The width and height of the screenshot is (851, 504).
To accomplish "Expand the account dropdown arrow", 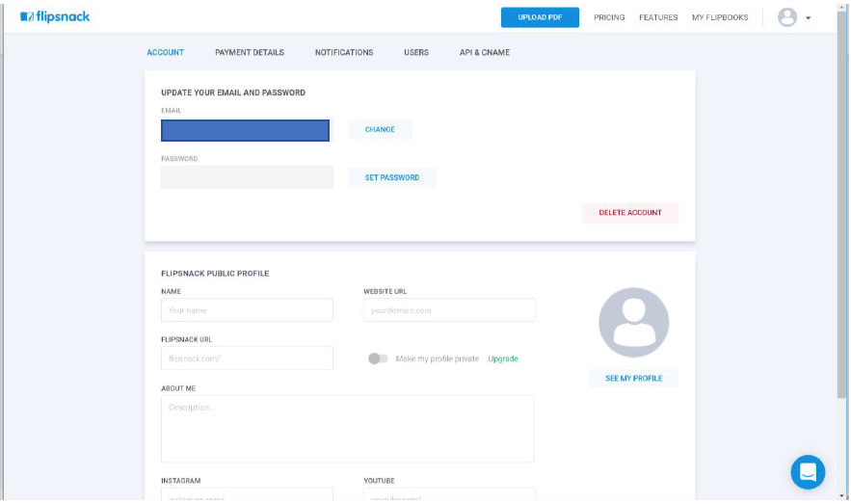I will tap(809, 18).
